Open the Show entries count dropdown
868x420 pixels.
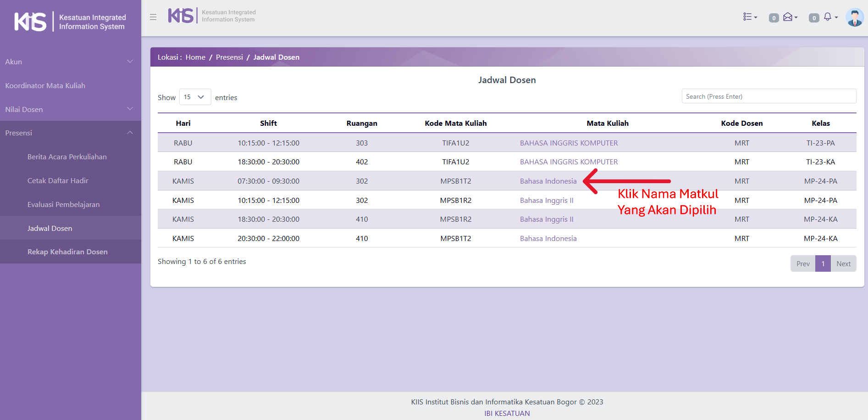[195, 97]
